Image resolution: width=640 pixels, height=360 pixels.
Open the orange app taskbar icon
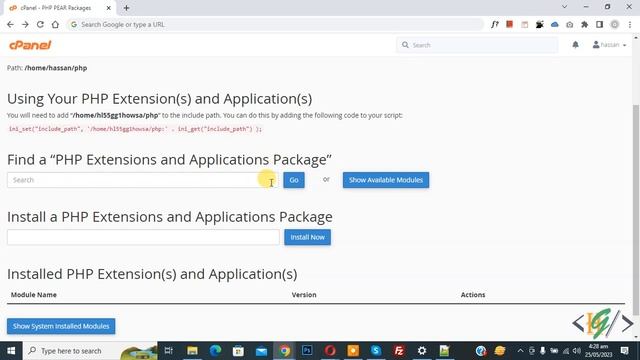click(x=353, y=351)
